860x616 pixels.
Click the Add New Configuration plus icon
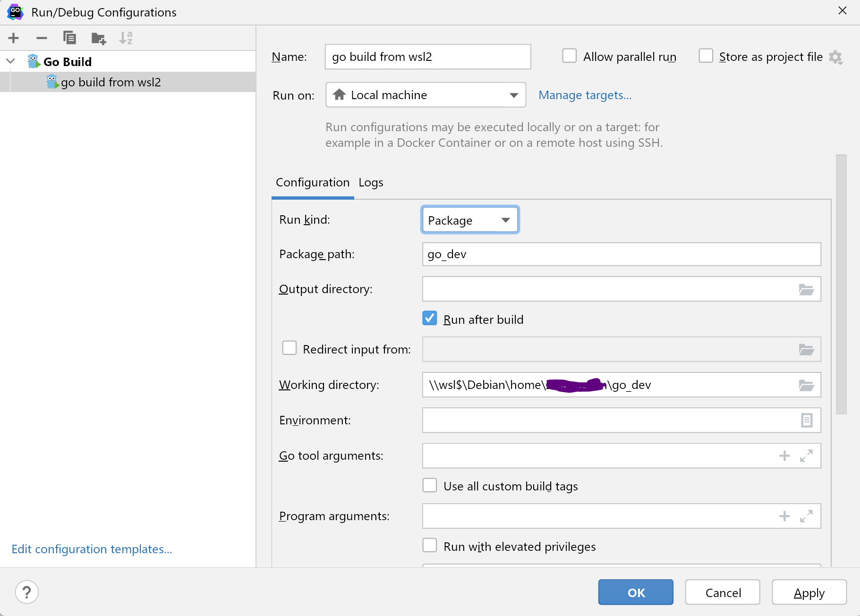[14, 38]
